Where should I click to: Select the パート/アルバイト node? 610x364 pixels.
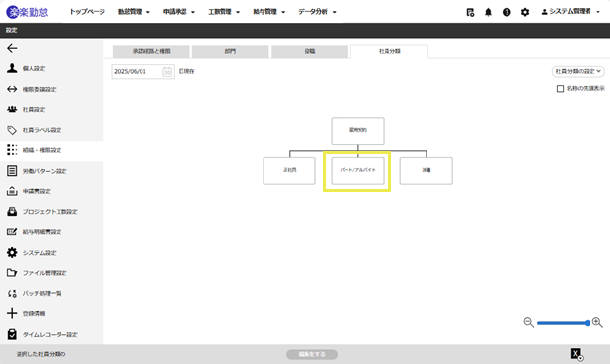coord(357,171)
